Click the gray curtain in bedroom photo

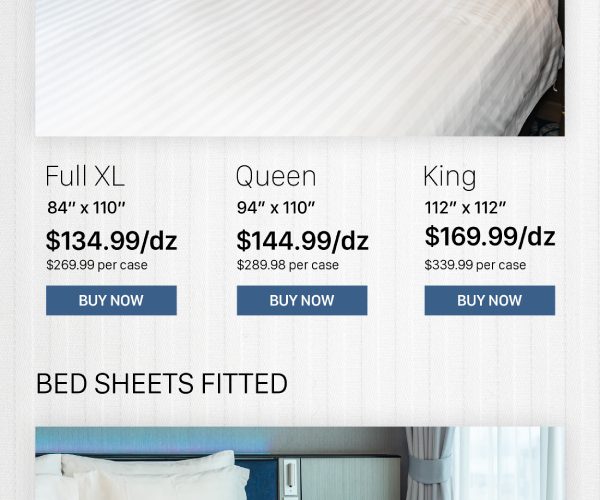pyautogui.click(x=428, y=465)
